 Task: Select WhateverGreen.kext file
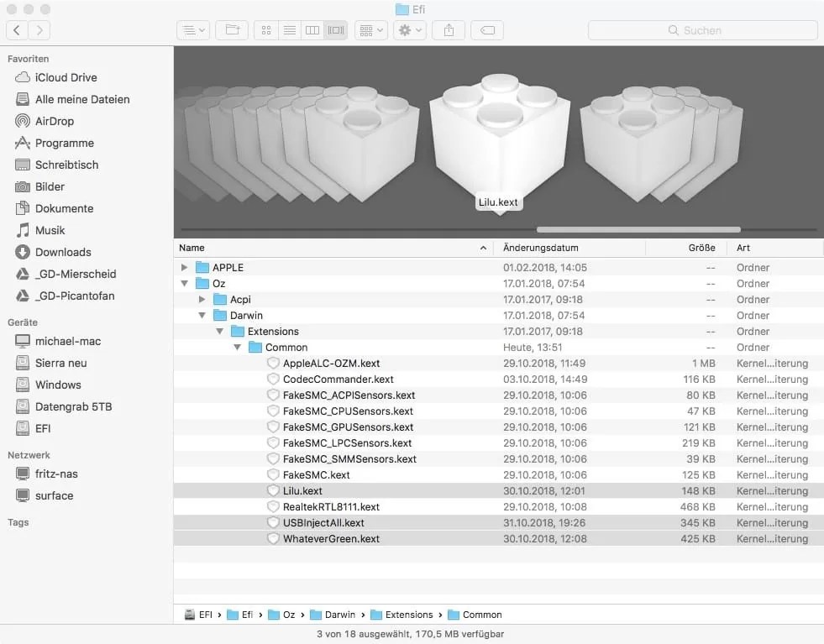[x=499, y=539]
